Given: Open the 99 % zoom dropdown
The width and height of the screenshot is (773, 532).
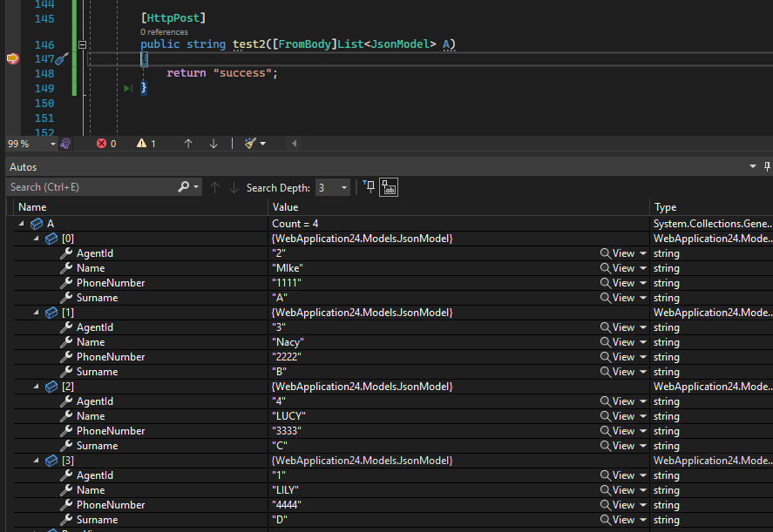Looking at the screenshot, I should point(53,144).
